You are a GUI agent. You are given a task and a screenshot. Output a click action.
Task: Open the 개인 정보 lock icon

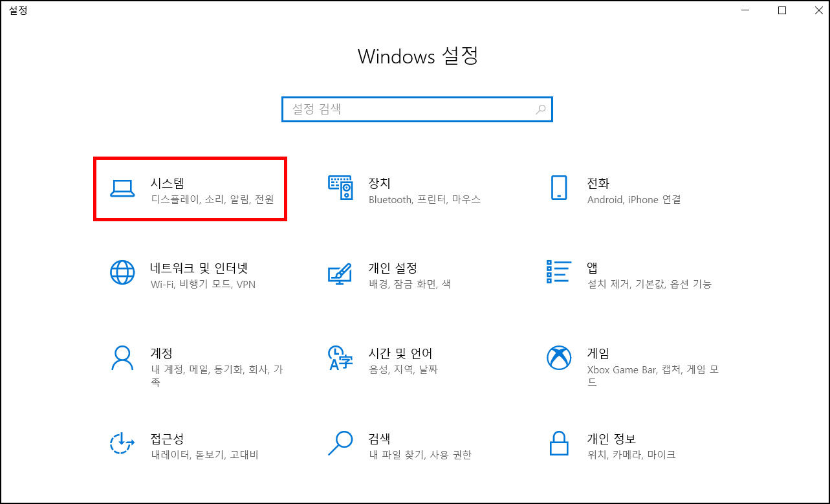559,443
